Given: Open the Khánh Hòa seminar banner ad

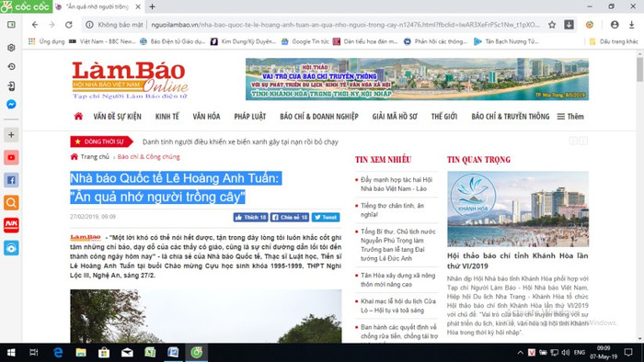Looking at the screenshot, I should (417, 79).
